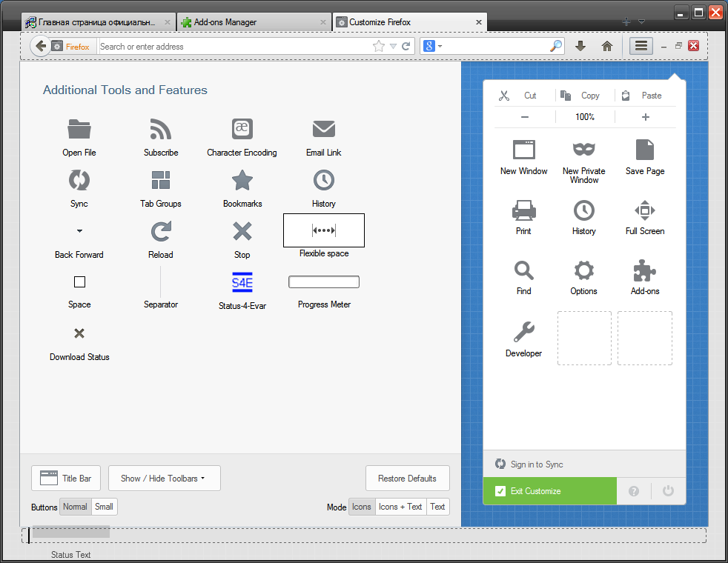Viewport: 728px width, 563px height.
Task: Click the Add-ons puzzle icon
Action: tap(644, 270)
